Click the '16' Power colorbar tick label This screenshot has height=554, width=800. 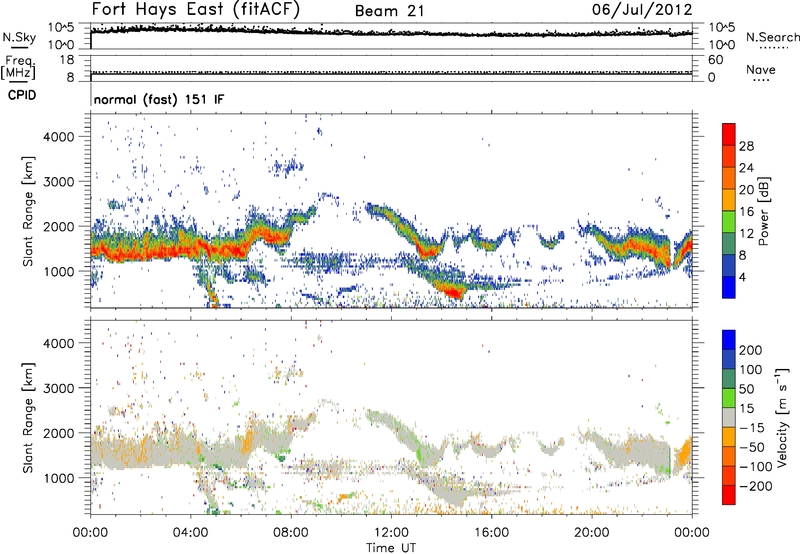click(x=746, y=212)
